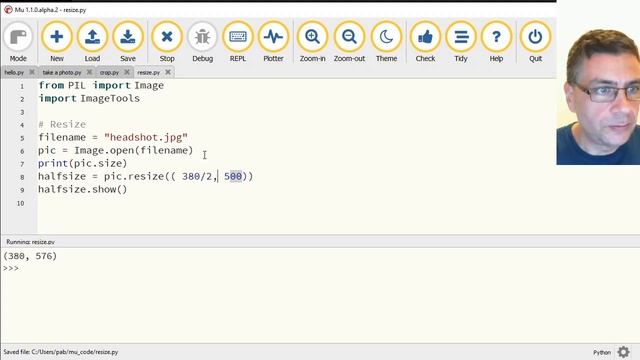
Task: Open the REPL panel
Action: click(x=238, y=42)
